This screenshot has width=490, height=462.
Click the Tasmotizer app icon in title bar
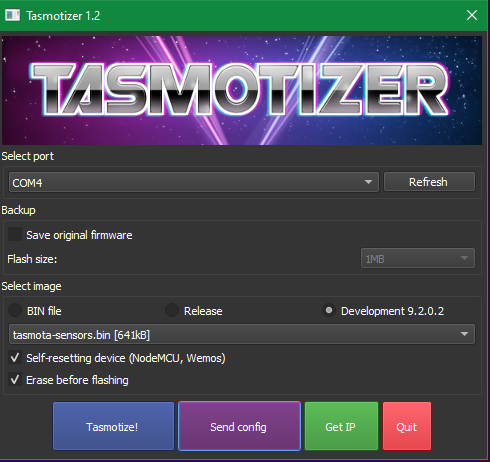13,15
